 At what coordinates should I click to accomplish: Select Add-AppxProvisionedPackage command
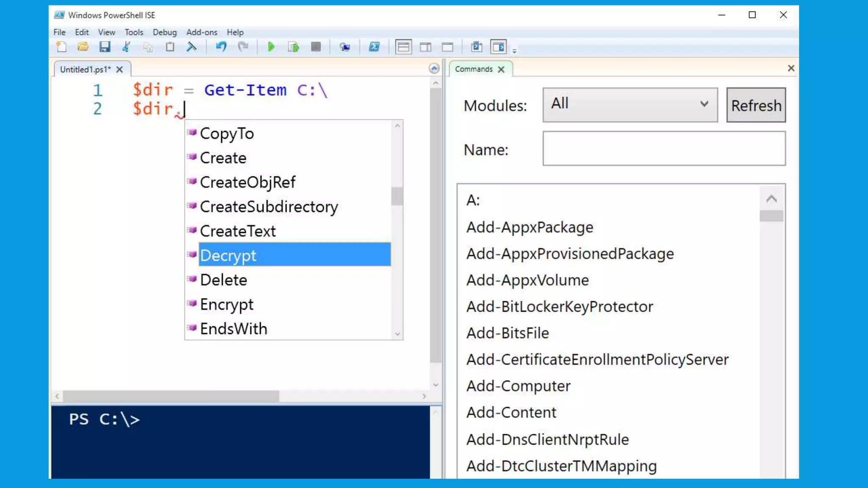(x=570, y=254)
